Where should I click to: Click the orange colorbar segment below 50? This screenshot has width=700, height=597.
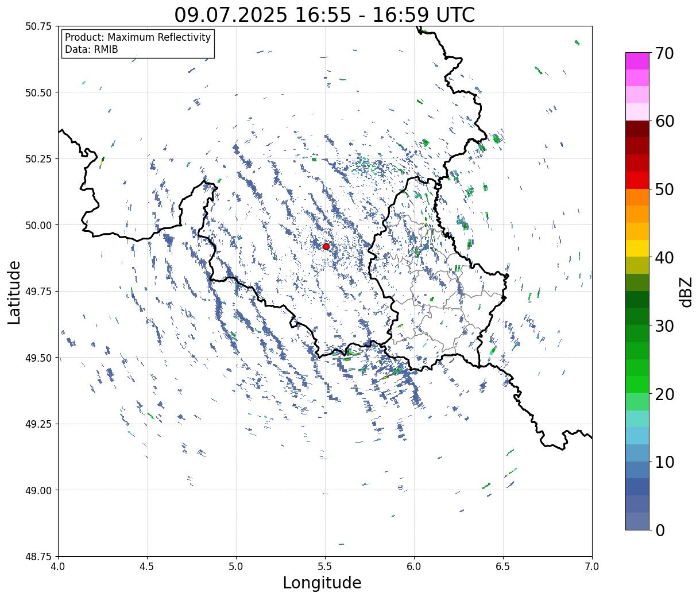coord(637,197)
